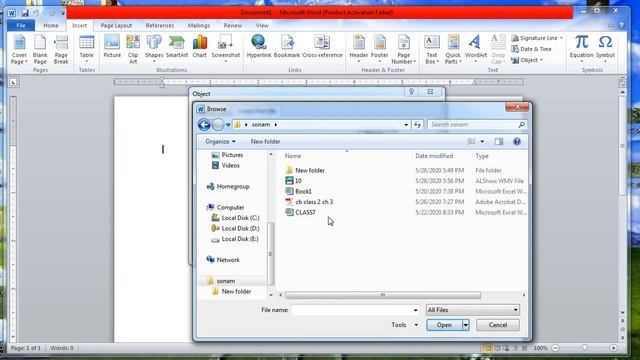Image resolution: width=640 pixels, height=360 pixels.
Task: Select the Network node
Action: [x=223, y=260]
